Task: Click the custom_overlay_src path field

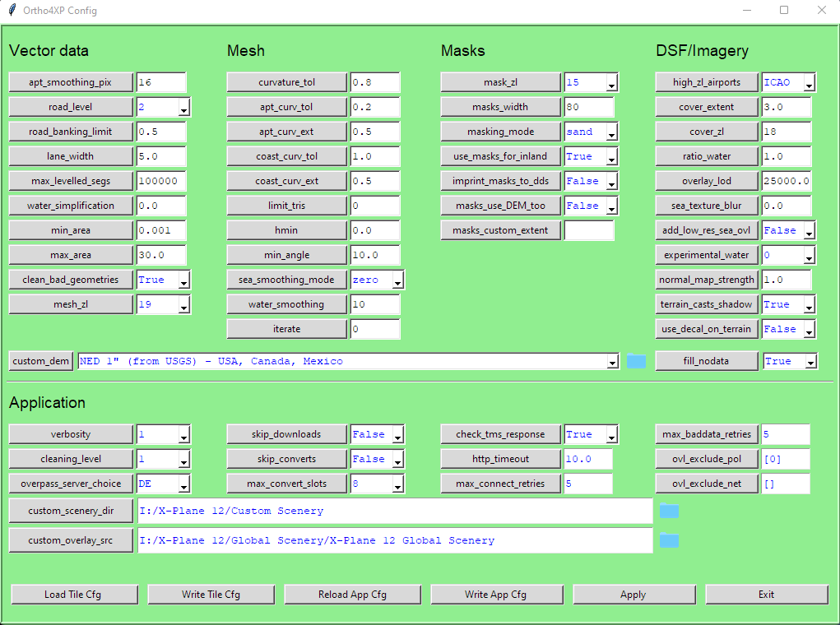Action: coord(395,541)
